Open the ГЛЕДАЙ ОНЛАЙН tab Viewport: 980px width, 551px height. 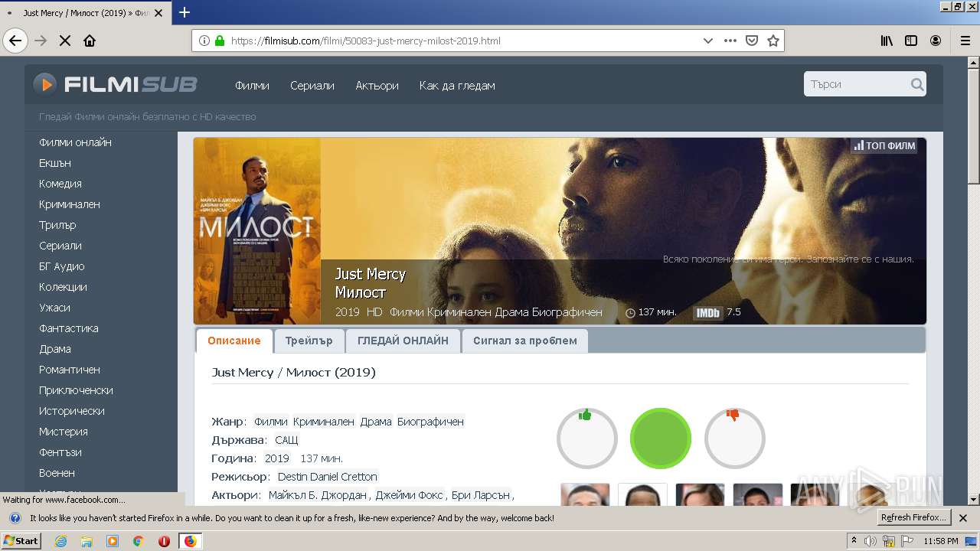(x=403, y=341)
